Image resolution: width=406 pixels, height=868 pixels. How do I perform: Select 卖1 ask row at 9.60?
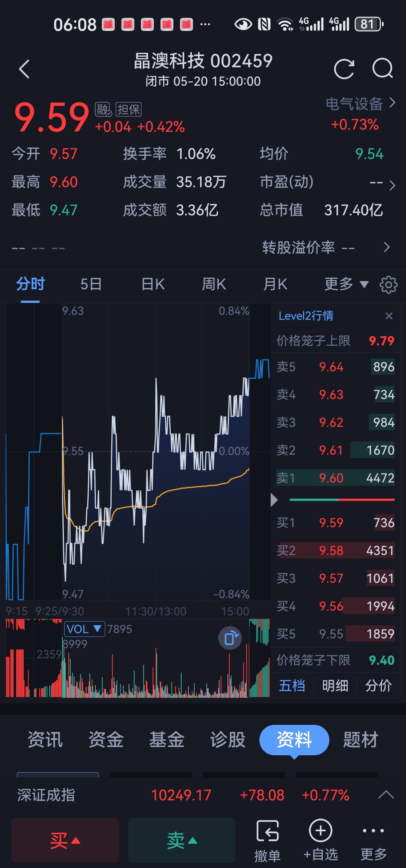coord(335,478)
